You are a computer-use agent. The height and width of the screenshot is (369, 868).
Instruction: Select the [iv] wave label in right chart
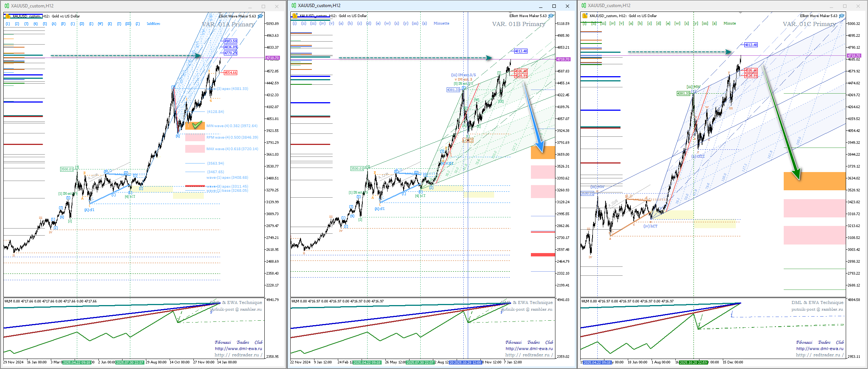[612, 23]
